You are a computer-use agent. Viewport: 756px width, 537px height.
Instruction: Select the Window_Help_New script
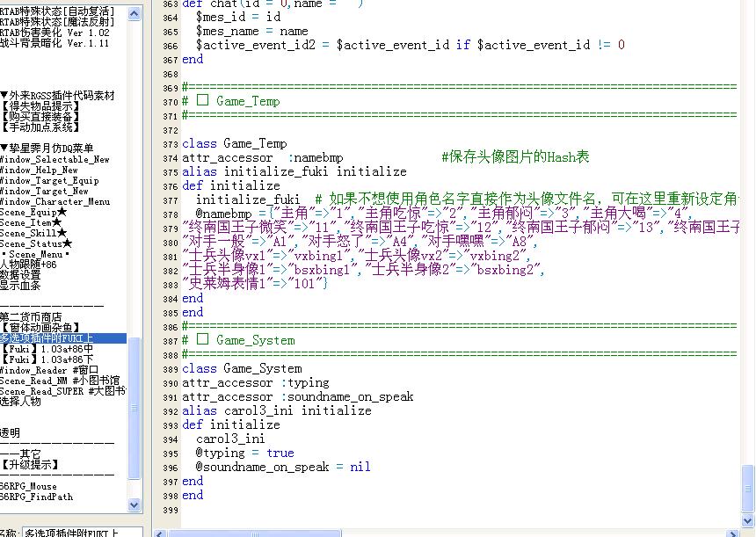39,170
